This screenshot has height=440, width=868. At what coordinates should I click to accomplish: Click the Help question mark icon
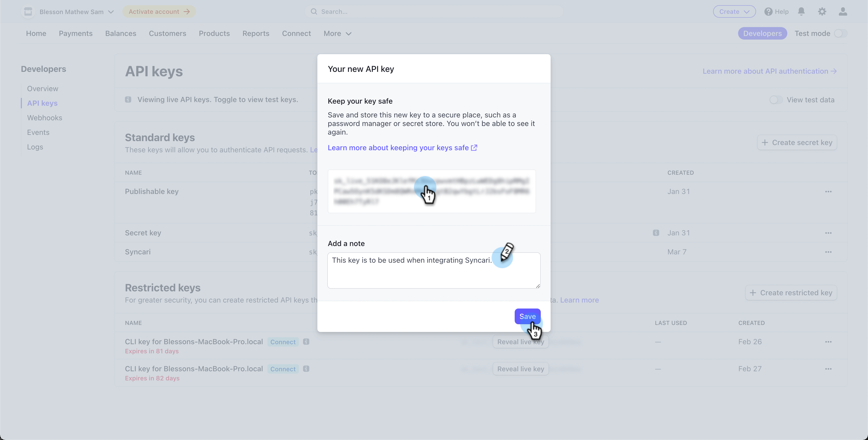point(768,11)
